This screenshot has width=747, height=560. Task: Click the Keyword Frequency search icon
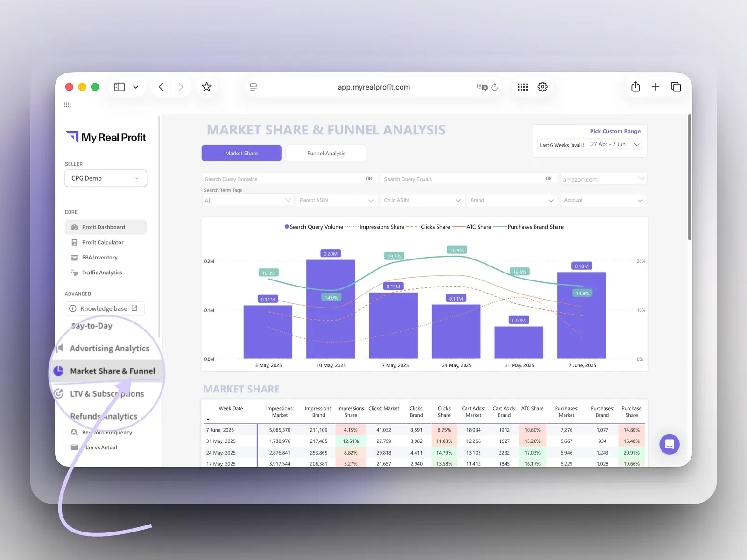74,432
